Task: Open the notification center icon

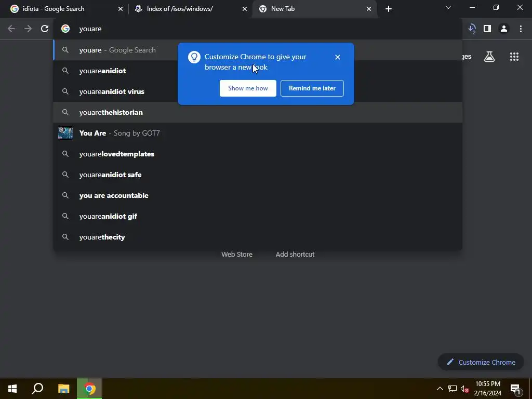Action: (515, 389)
